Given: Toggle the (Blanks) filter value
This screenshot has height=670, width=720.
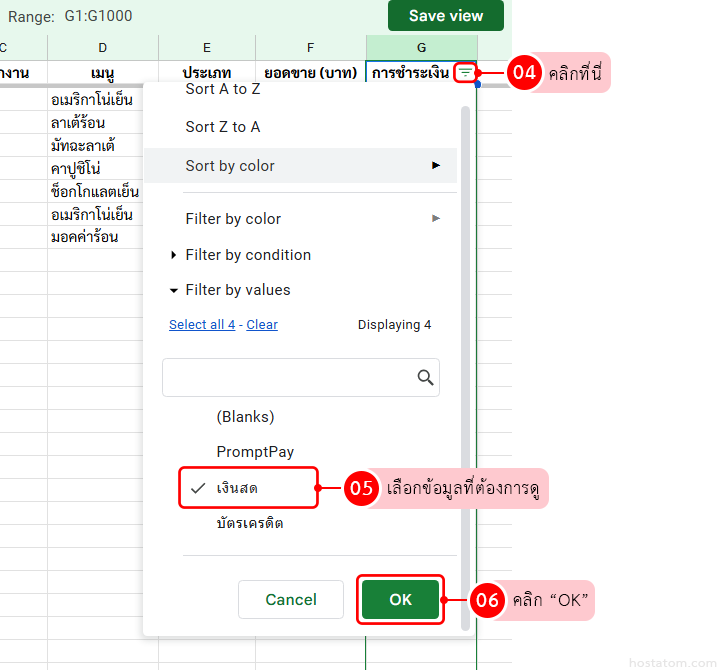Looking at the screenshot, I should (x=245, y=417).
